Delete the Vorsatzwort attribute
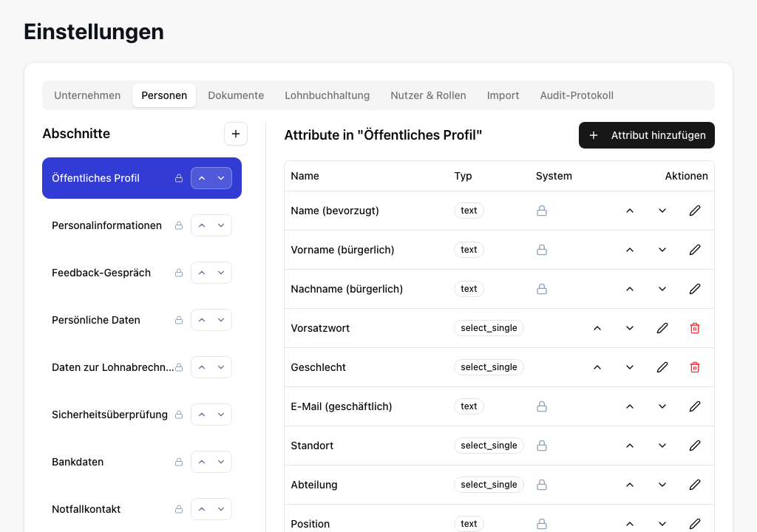 tap(695, 328)
